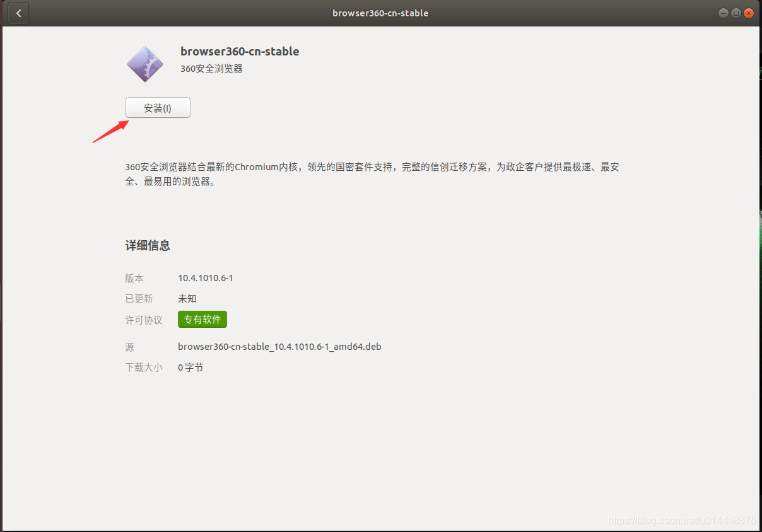Install the package with 安装(I) button
The image size is (762, 532).
coord(158,108)
